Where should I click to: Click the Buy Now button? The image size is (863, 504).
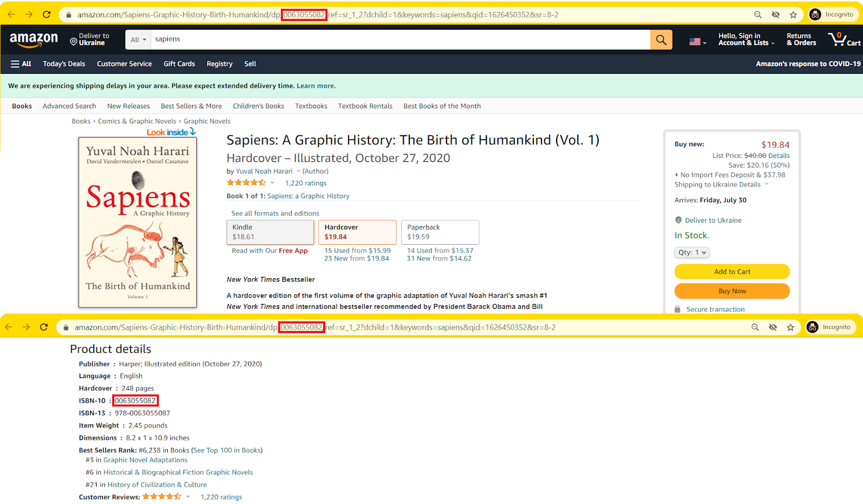point(732,291)
